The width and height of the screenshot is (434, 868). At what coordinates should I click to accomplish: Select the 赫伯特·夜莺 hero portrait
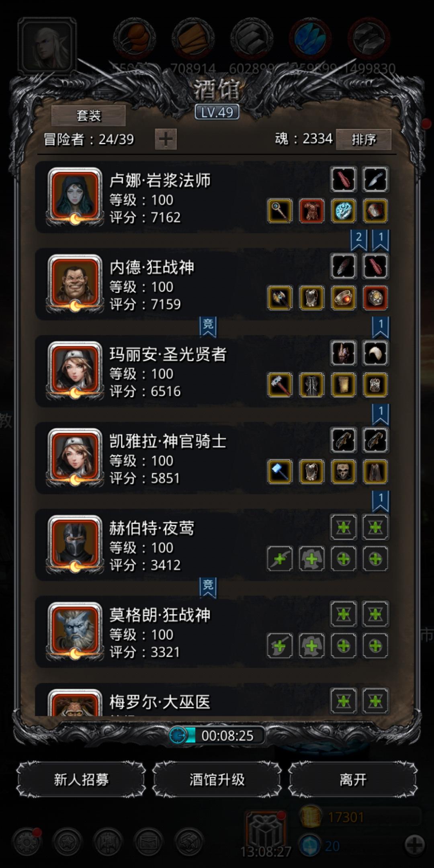[75, 544]
